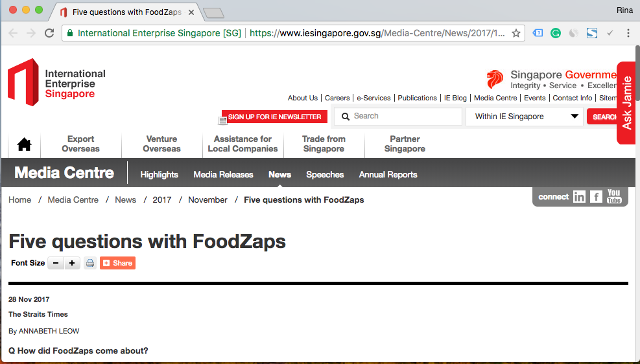Click Media Centre in the breadcrumb
640x364 pixels.
pos(73,199)
